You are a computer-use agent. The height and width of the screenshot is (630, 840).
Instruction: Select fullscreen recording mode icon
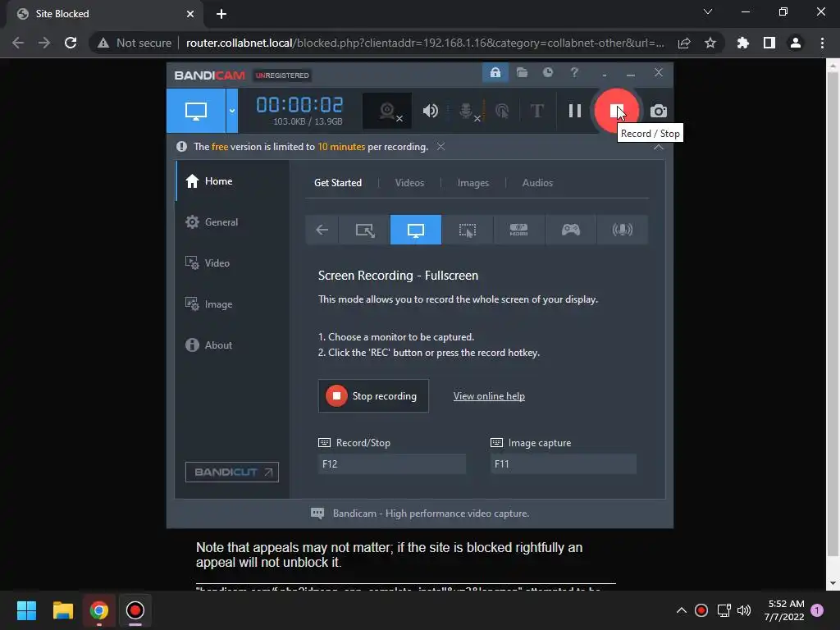tap(416, 230)
